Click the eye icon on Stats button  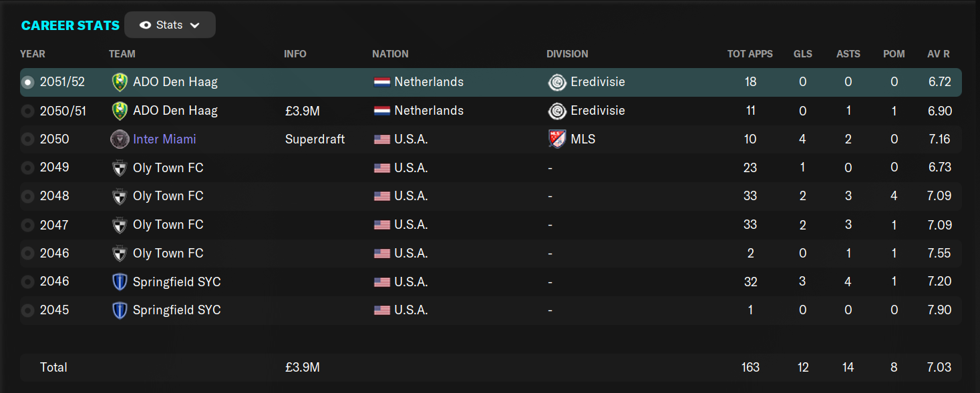pyautogui.click(x=146, y=25)
